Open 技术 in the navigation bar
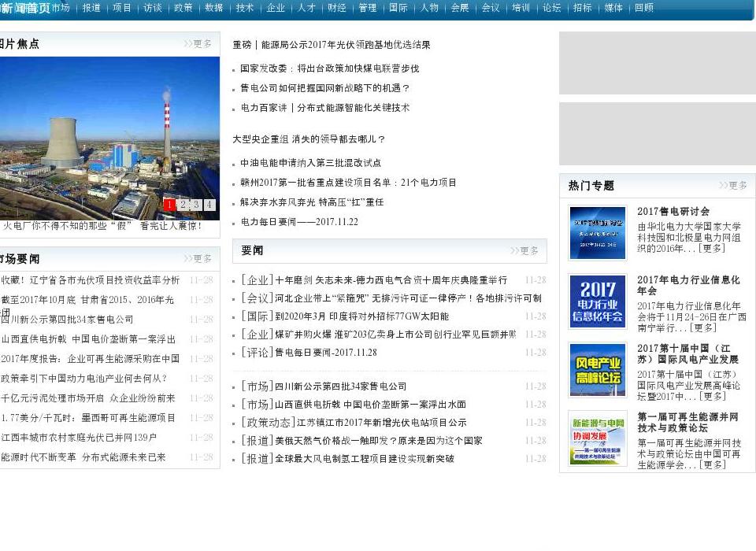The image size is (756, 551). (x=245, y=8)
